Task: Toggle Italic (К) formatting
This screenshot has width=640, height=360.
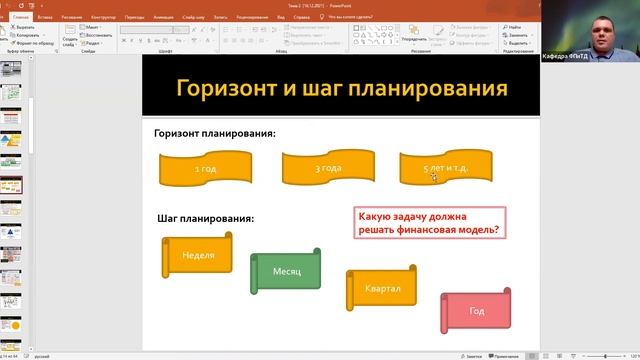Action: [x=132, y=41]
